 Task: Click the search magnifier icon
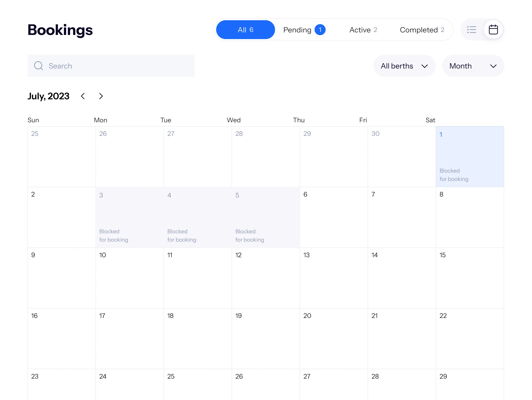tap(39, 66)
